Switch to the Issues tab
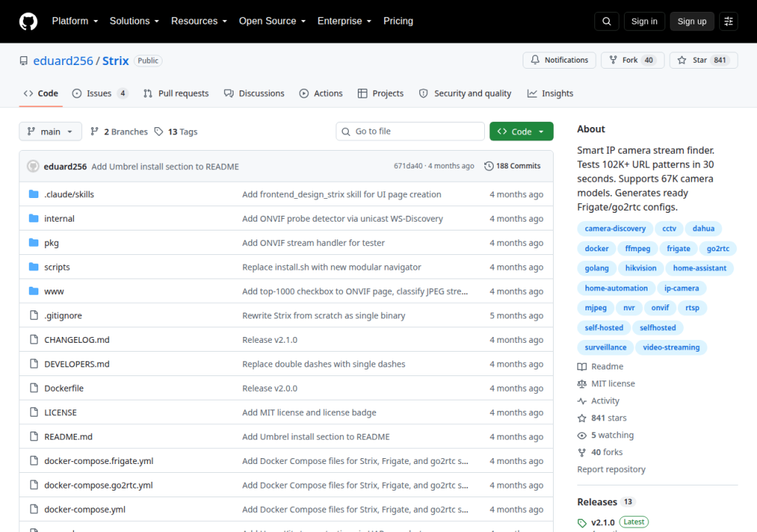The width and height of the screenshot is (757, 532). pyautogui.click(x=100, y=93)
